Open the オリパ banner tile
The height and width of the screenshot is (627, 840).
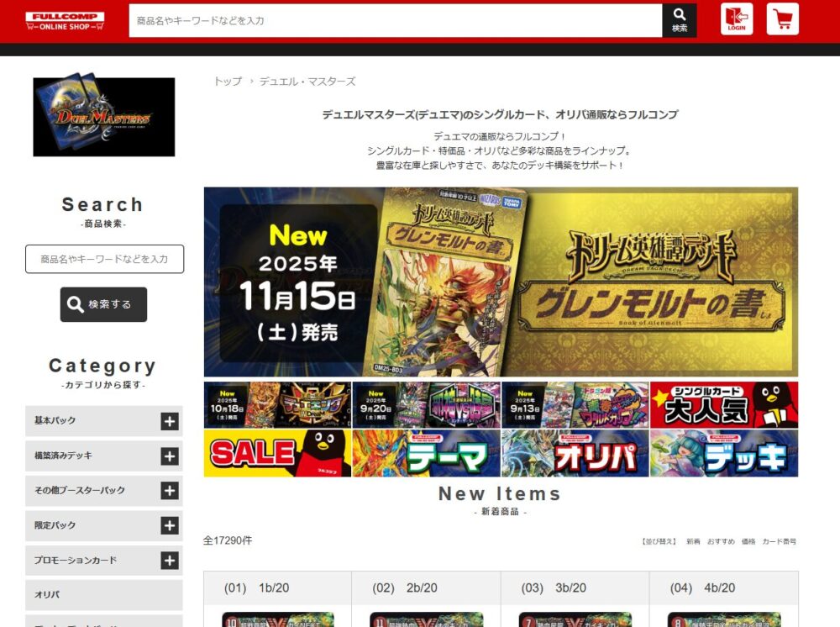click(575, 453)
